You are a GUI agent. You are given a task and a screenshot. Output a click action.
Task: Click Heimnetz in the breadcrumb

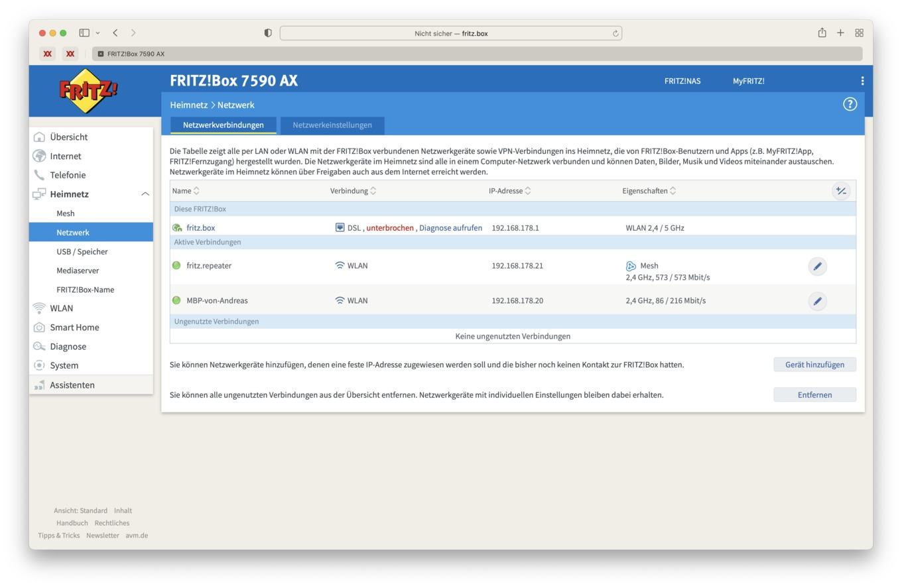(x=188, y=105)
